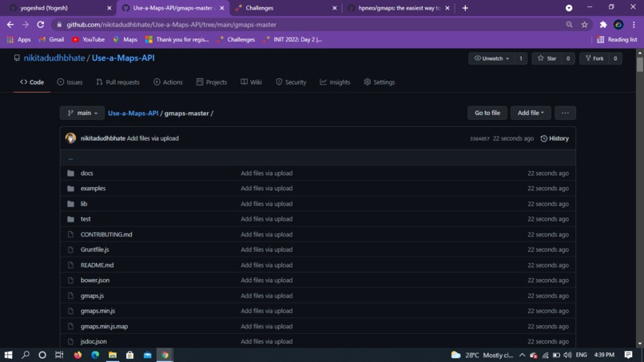Viewport: 644px width, 362px height.
Task: Fork the repository
Action: pyautogui.click(x=594, y=58)
